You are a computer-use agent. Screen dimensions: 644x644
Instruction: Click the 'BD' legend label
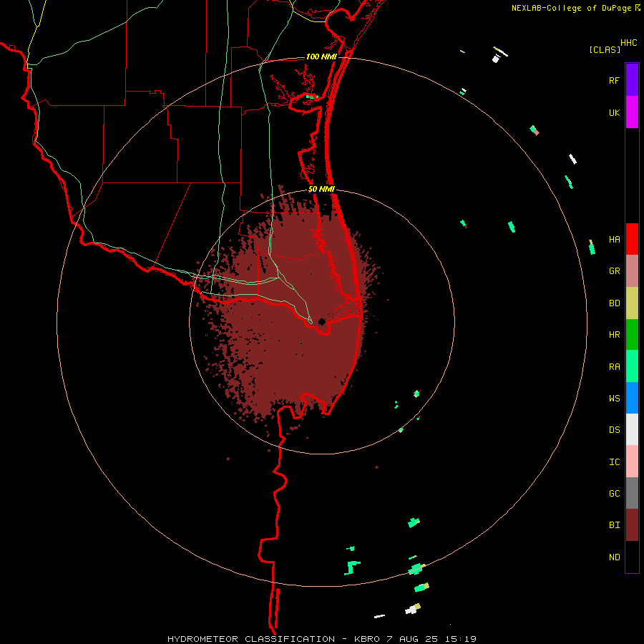(x=614, y=303)
